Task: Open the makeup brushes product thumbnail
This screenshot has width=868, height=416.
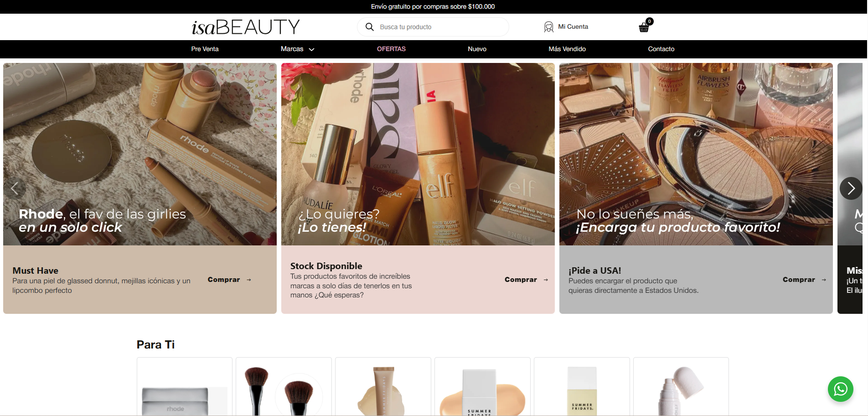Action: (284, 387)
